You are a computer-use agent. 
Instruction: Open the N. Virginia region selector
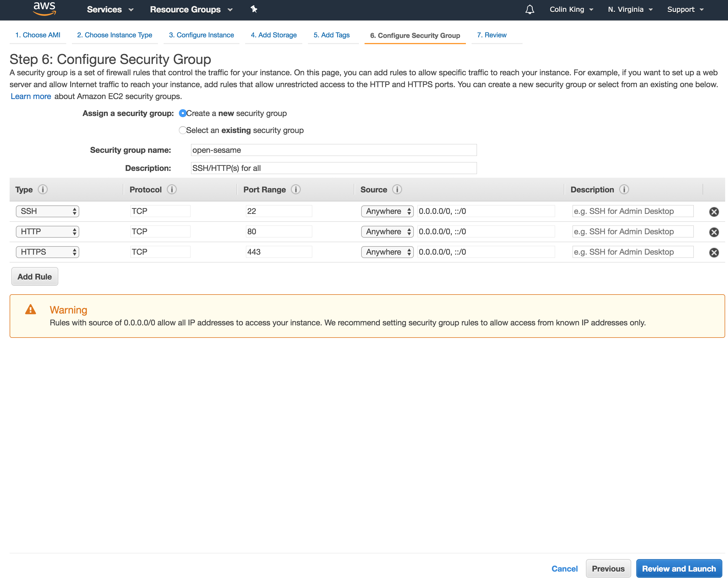pos(630,9)
